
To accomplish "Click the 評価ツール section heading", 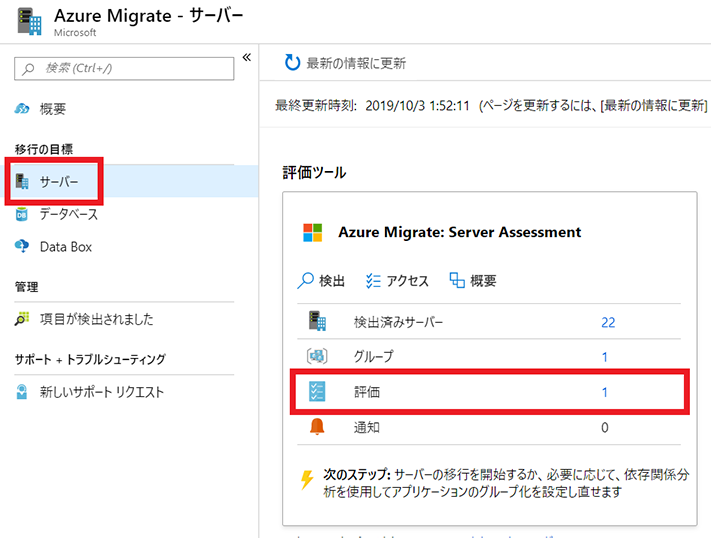I will tap(314, 173).
